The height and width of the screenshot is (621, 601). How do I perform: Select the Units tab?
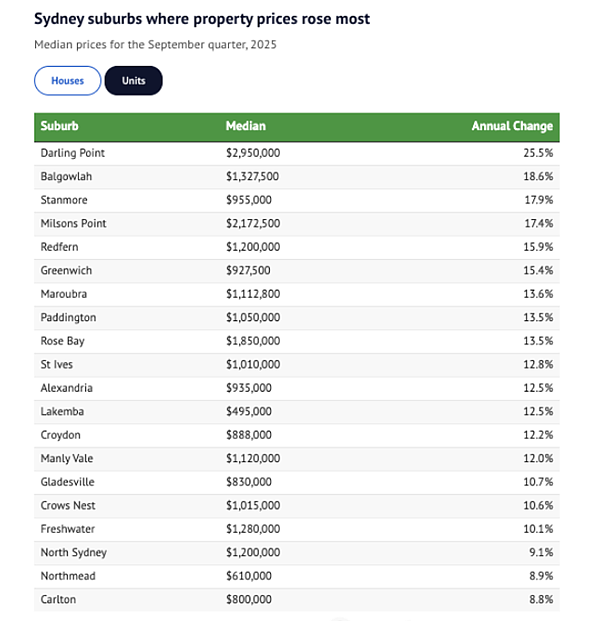[133, 81]
